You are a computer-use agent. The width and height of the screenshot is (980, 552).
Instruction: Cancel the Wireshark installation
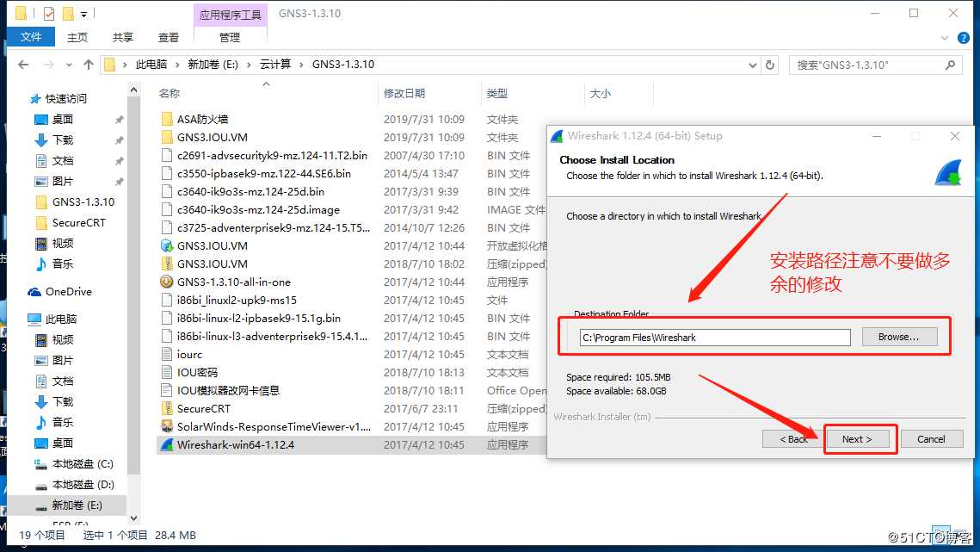point(931,439)
